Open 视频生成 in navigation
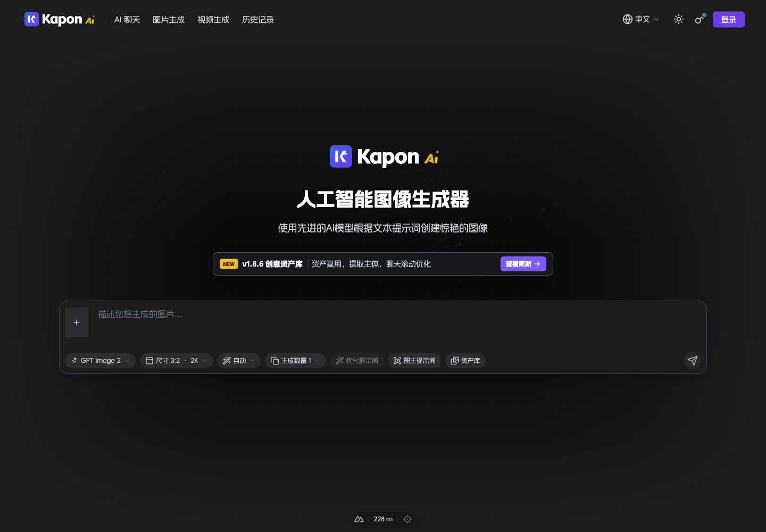Screen dimensions: 766x532 (213, 20)
